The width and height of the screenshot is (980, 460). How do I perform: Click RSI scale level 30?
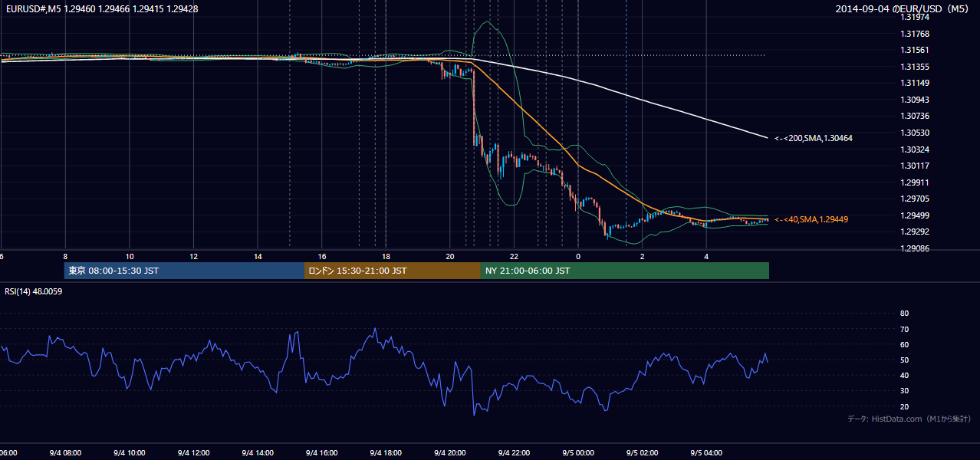pos(904,391)
